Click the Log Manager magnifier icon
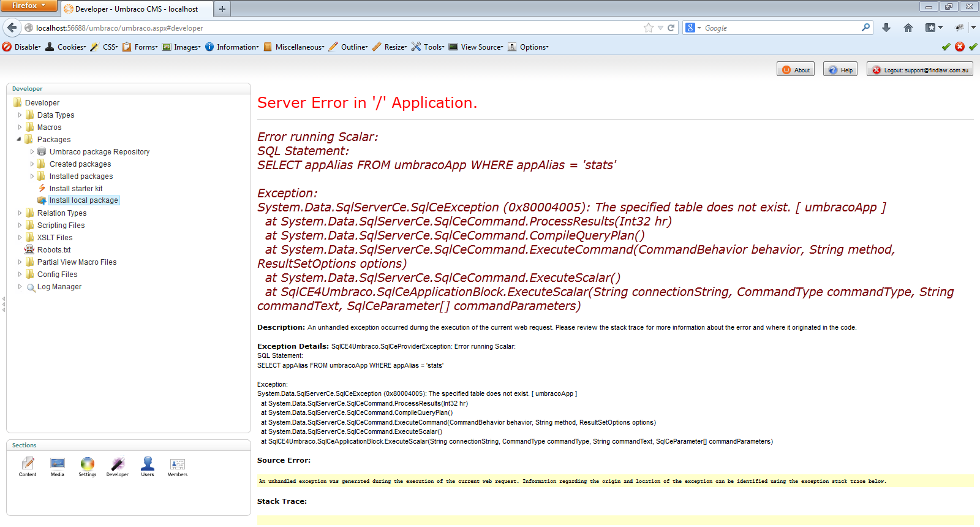 click(x=31, y=287)
